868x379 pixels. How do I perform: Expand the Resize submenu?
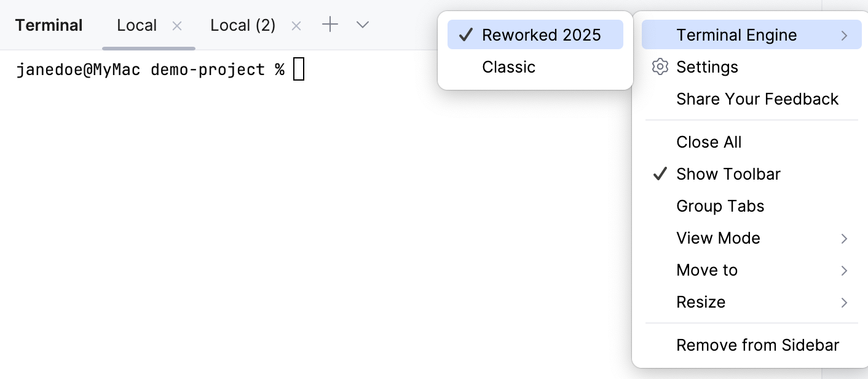pyautogui.click(x=701, y=302)
